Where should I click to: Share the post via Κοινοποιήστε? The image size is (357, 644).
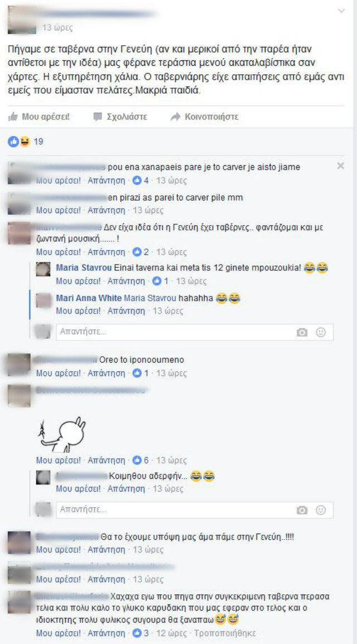pyautogui.click(x=205, y=117)
